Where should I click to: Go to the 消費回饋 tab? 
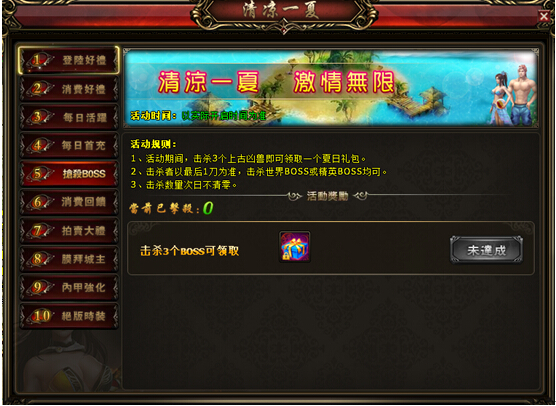point(69,202)
